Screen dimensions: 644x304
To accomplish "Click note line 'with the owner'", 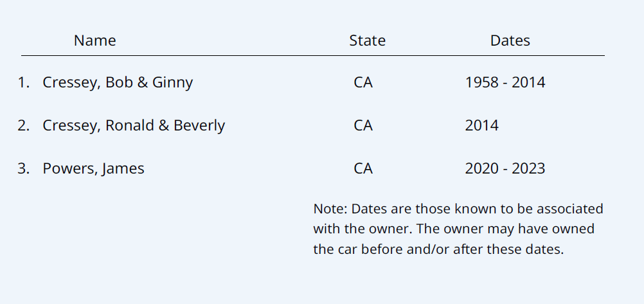I will pyautogui.click(x=454, y=229).
